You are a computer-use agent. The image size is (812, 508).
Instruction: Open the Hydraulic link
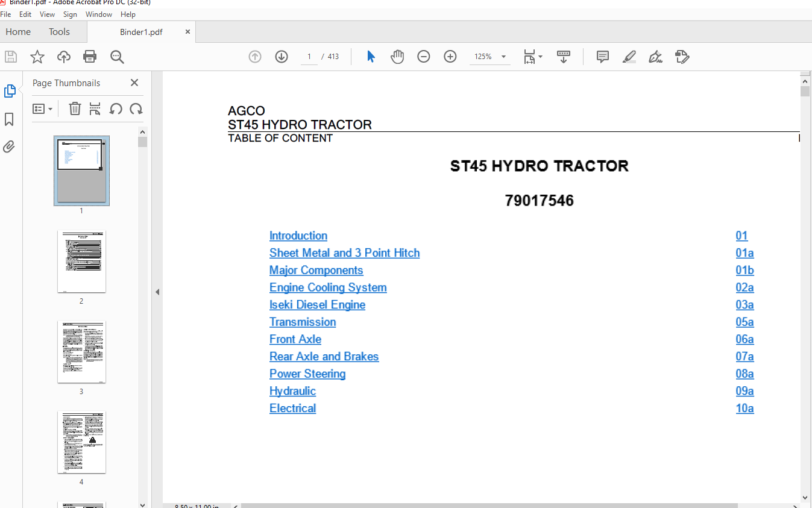[x=292, y=391]
